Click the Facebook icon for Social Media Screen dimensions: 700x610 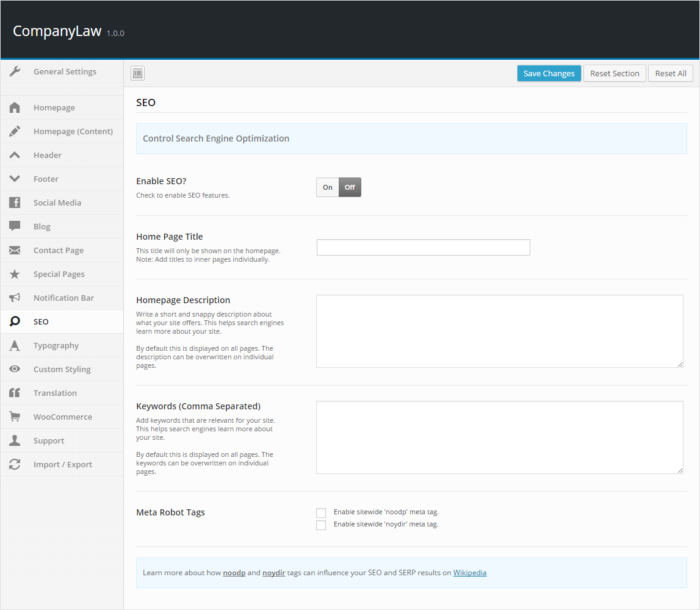[x=15, y=203]
